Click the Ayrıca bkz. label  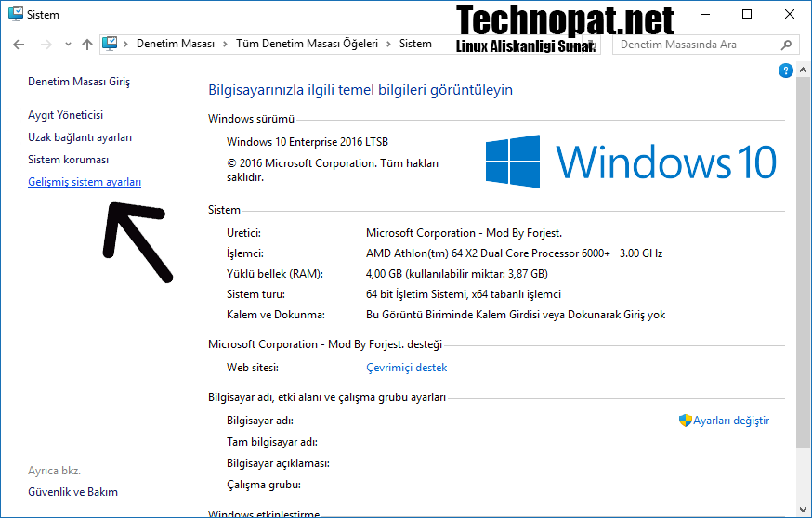tap(55, 471)
